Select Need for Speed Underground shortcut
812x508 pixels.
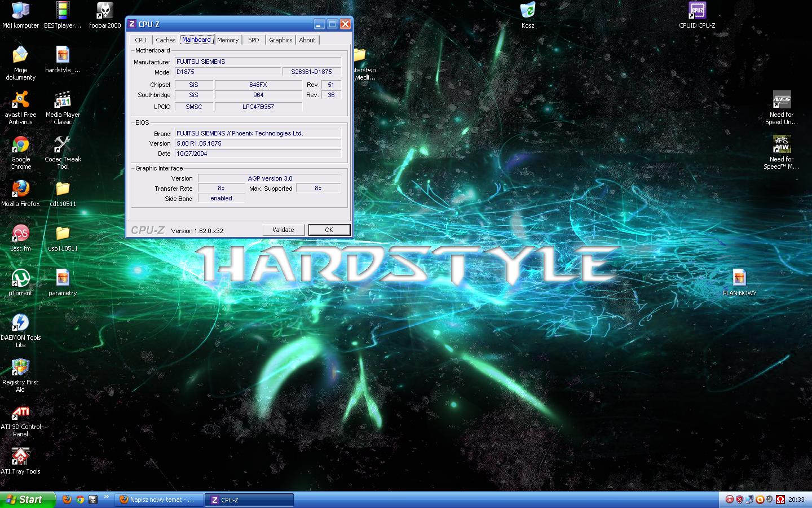pos(782,100)
